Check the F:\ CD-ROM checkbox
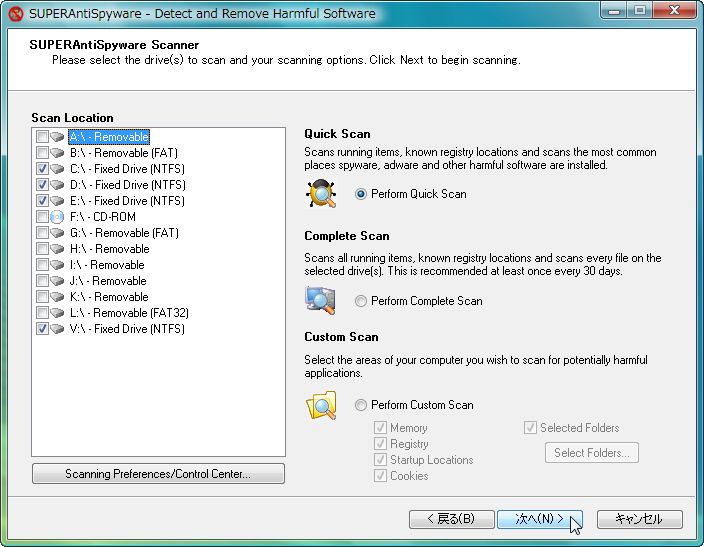The width and height of the screenshot is (704, 547). (x=42, y=217)
